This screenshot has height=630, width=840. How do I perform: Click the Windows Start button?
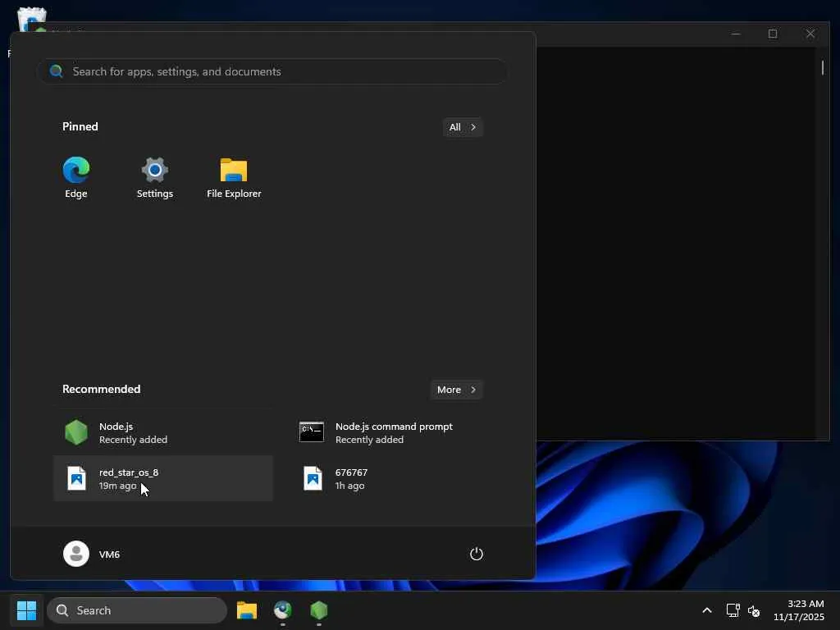[27, 610]
